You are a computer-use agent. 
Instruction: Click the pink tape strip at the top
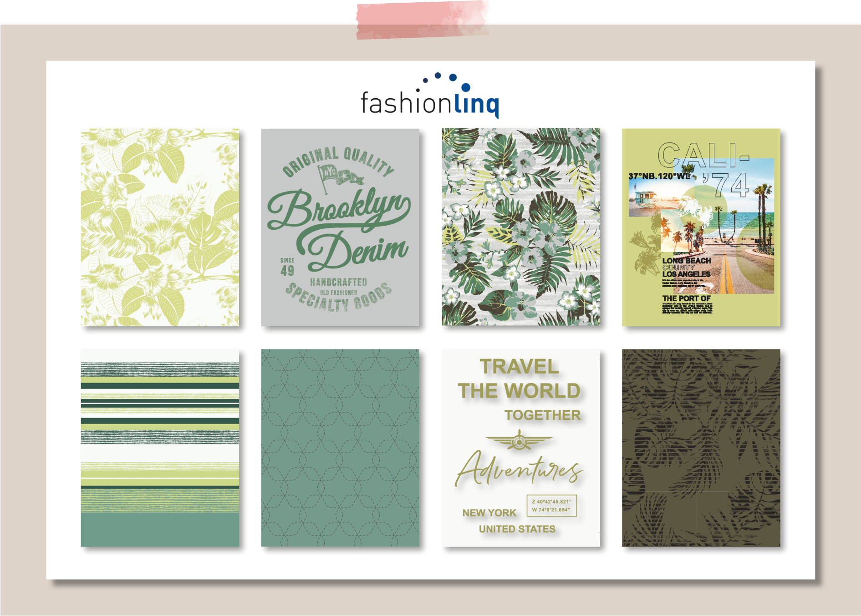(x=422, y=20)
